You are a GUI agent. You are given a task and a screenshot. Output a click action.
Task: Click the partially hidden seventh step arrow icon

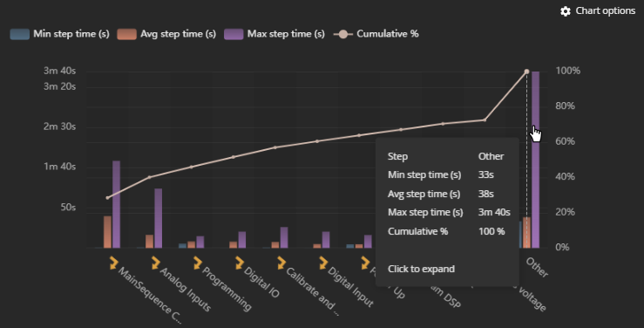[365, 263]
